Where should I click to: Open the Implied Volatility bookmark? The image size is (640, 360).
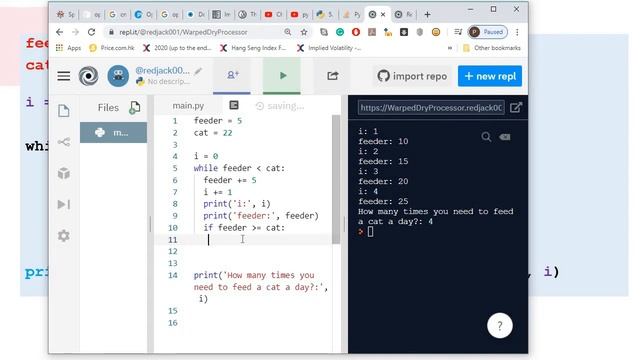click(329, 48)
